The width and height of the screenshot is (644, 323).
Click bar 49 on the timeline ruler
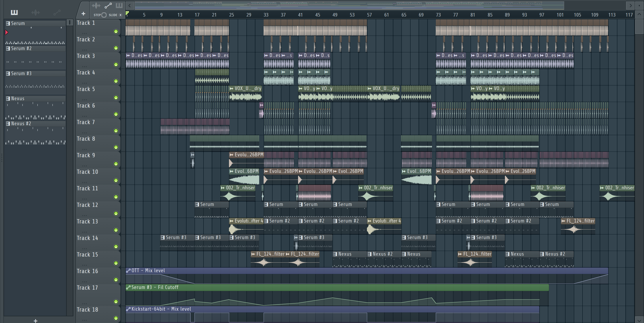coord(335,15)
